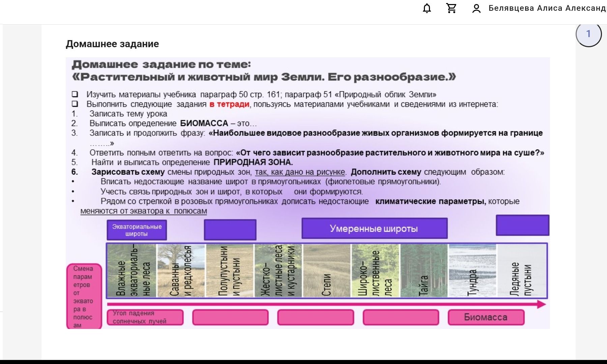The image size is (607, 364).
Task: Click "Жестколистные леса и кустарники" picture
Action: click(278, 271)
